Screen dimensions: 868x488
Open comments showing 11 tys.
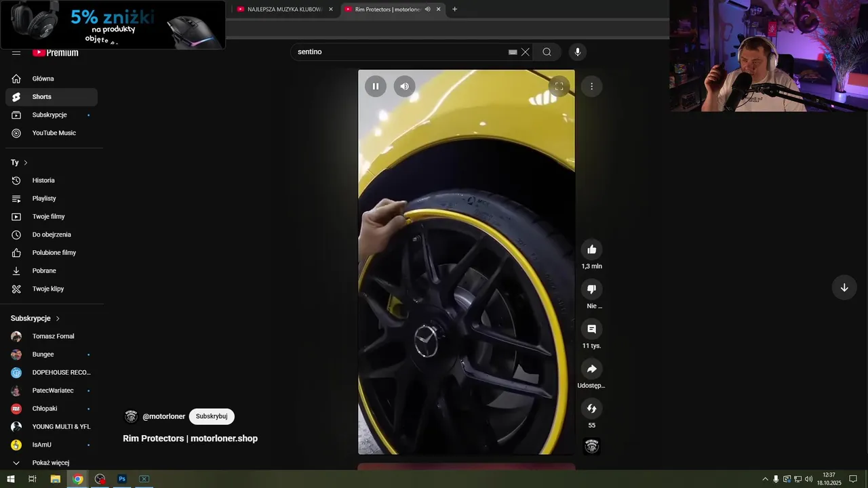[x=591, y=329]
